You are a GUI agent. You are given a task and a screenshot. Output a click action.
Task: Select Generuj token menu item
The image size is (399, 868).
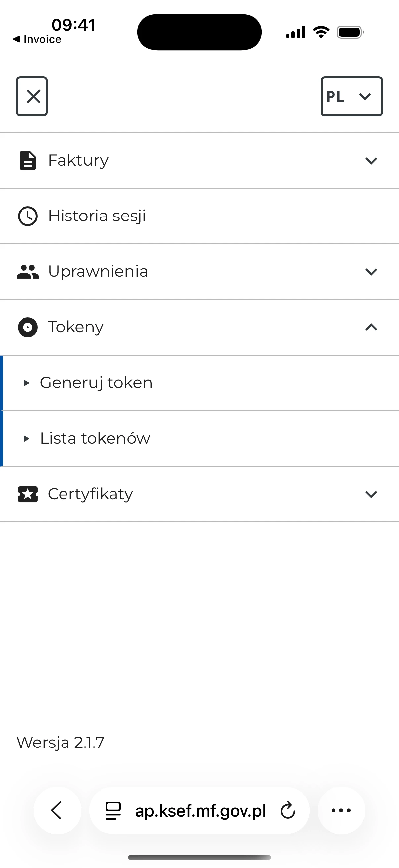click(96, 382)
